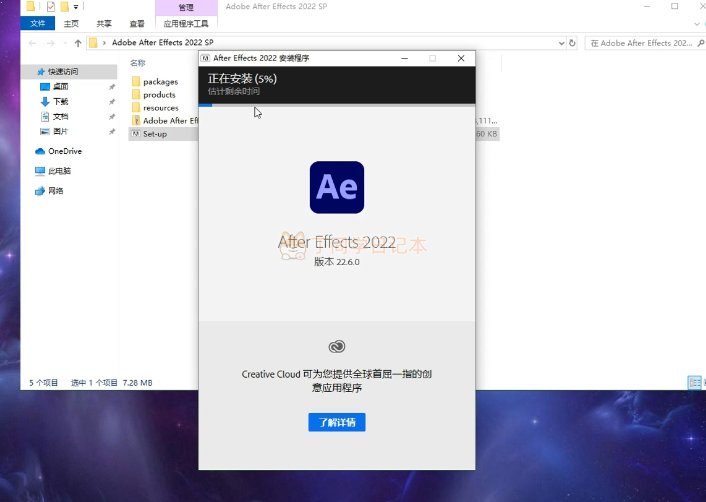Open the resources folder
This screenshot has height=502, width=706.
click(160, 108)
